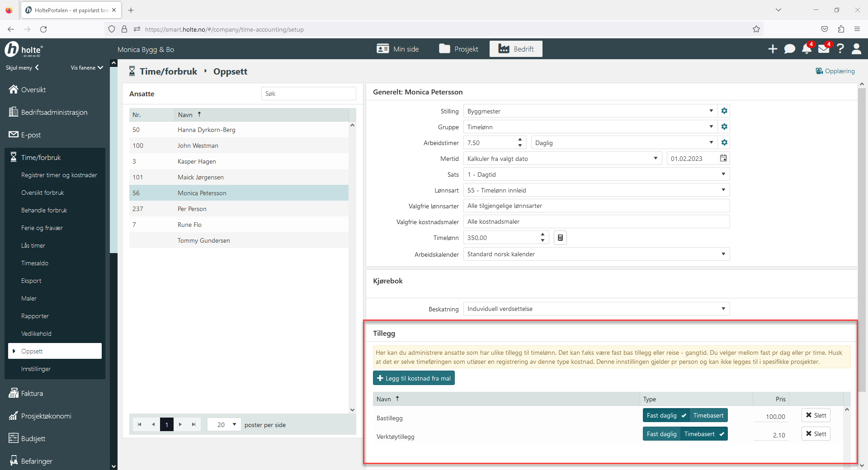Open notifications bell icon
Viewport: 868px width, 470px height.
point(807,49)
